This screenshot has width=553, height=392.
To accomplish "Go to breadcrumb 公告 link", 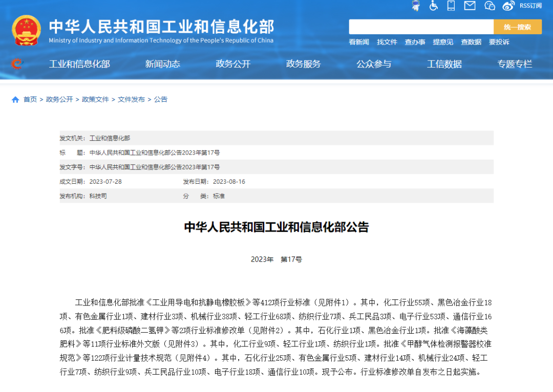I will [160, 99].
